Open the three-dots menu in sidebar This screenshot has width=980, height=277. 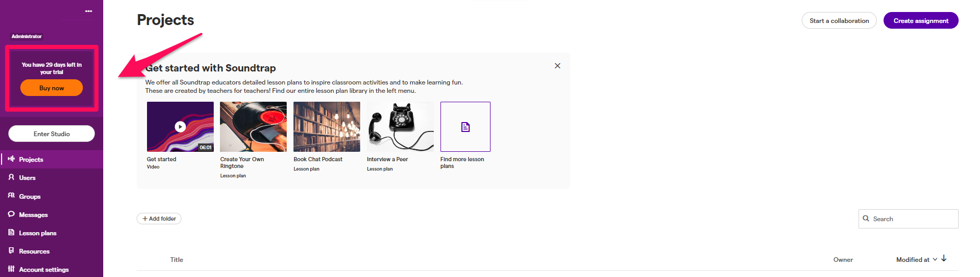(x=89, y=11)
